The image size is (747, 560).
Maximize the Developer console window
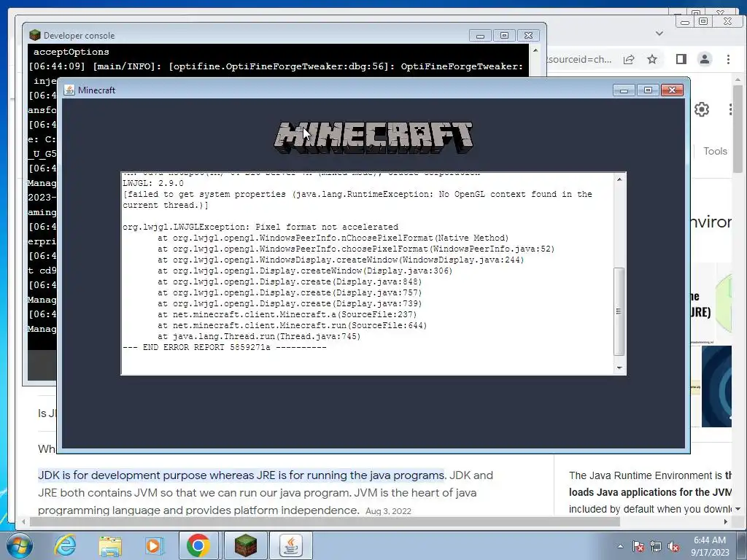click(x=505, y=36)
